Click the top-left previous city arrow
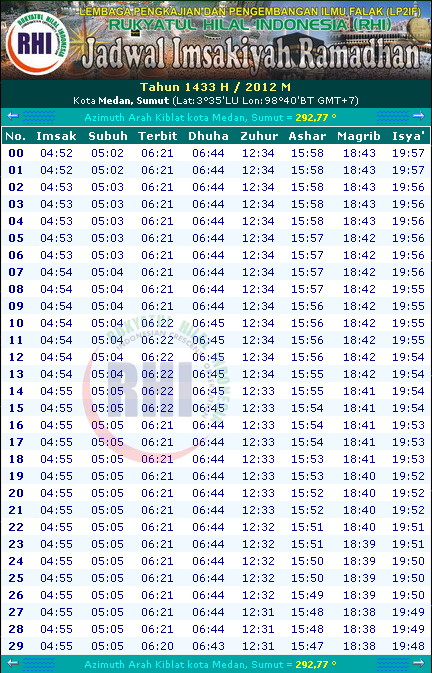 point(13,116)
